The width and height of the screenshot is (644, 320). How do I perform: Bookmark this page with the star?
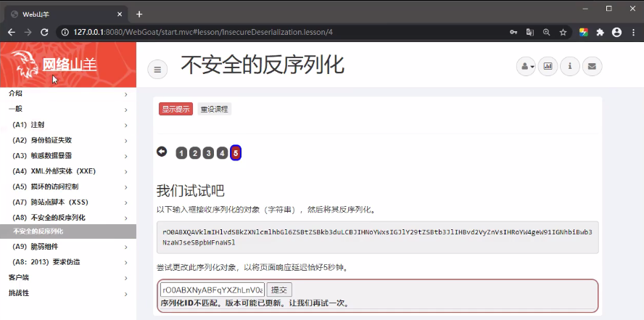click(563, 33)
